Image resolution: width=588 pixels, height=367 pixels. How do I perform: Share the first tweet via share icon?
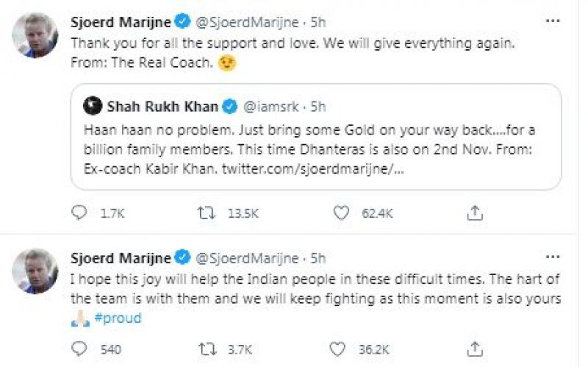pyautogui.click(x=475, y=213)
